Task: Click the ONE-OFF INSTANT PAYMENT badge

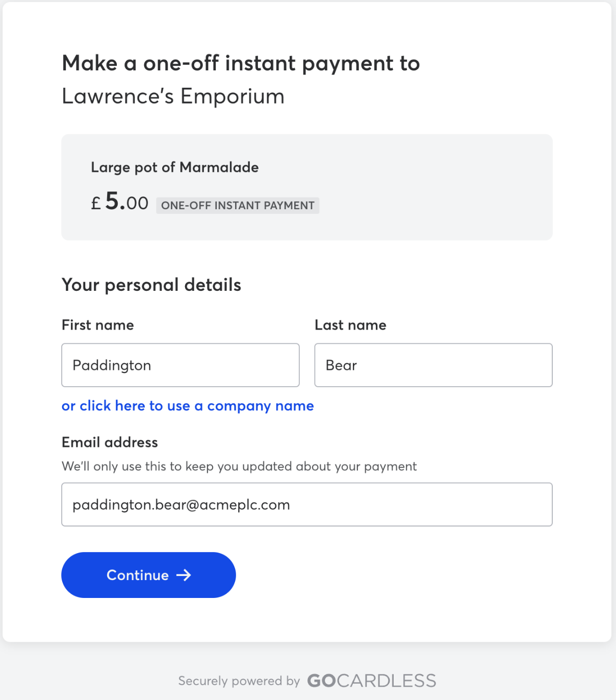Action: pyautogui.click(x=238, y=206)
